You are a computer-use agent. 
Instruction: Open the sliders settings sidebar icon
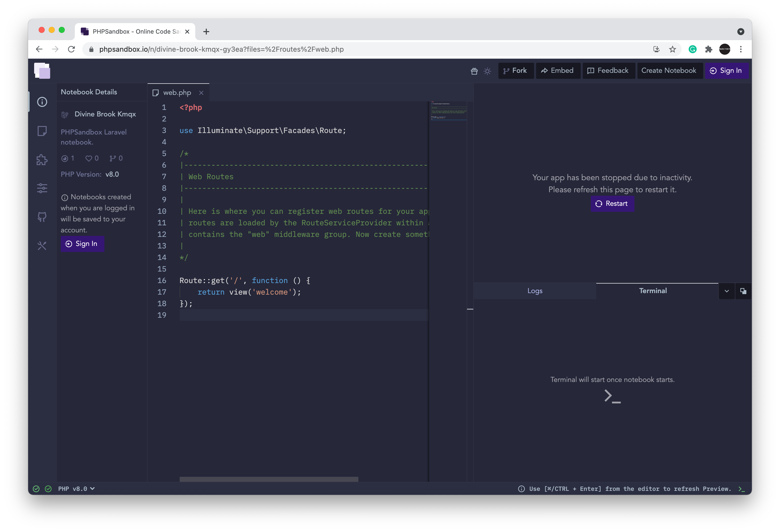coord(42,188)
